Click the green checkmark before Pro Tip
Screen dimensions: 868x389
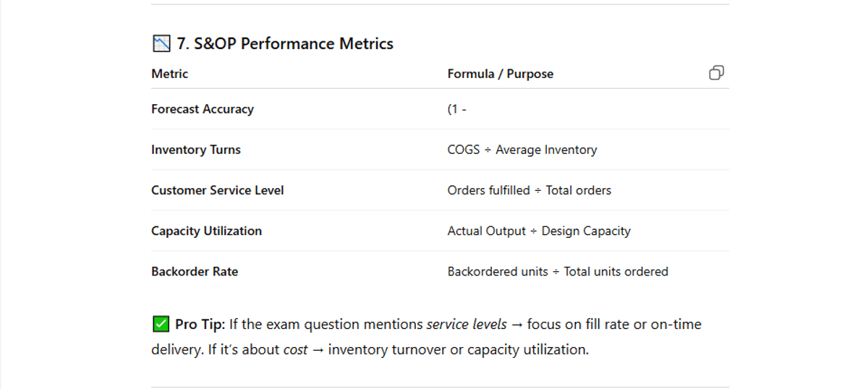[161, 325]
